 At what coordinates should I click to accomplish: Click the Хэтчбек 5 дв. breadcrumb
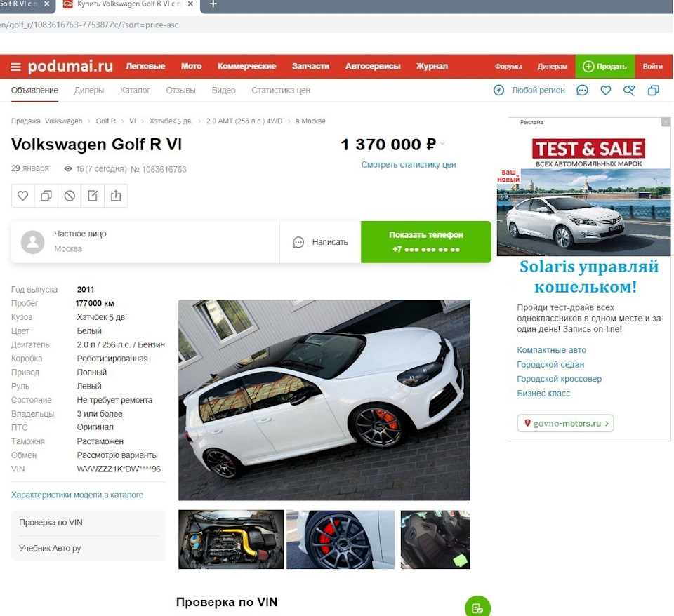click(171, 121)
